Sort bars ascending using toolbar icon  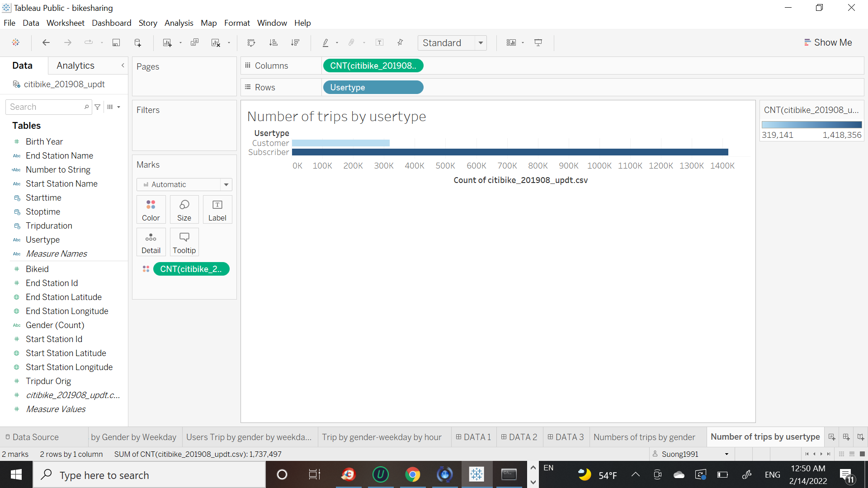(273, 42)
